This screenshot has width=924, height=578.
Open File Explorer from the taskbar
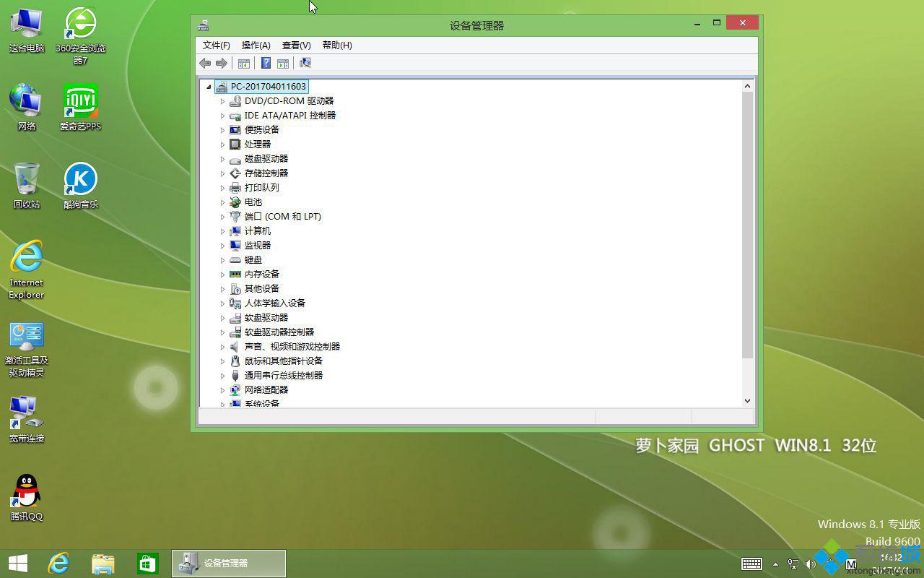tap(103, 564)
